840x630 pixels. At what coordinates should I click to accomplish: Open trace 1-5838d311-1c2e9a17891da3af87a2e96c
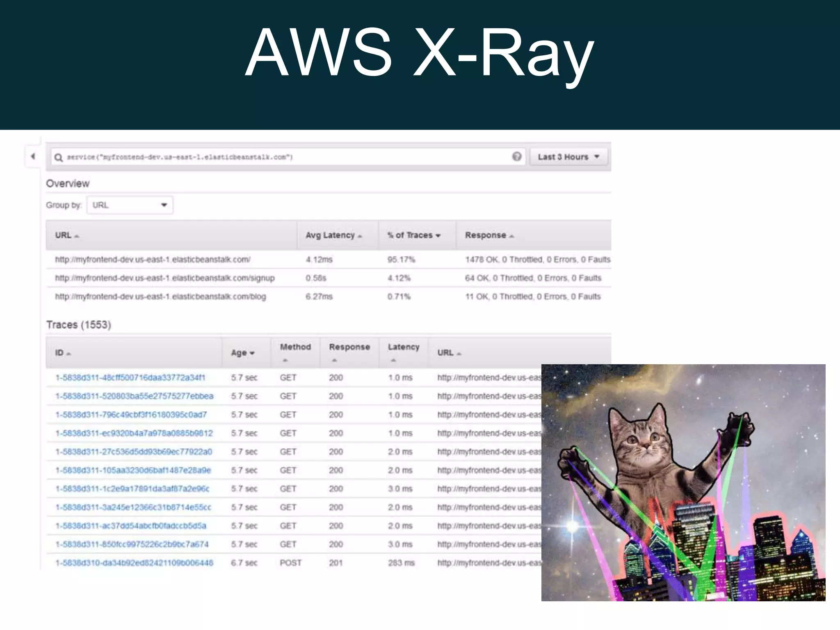[x=132, y=488]
